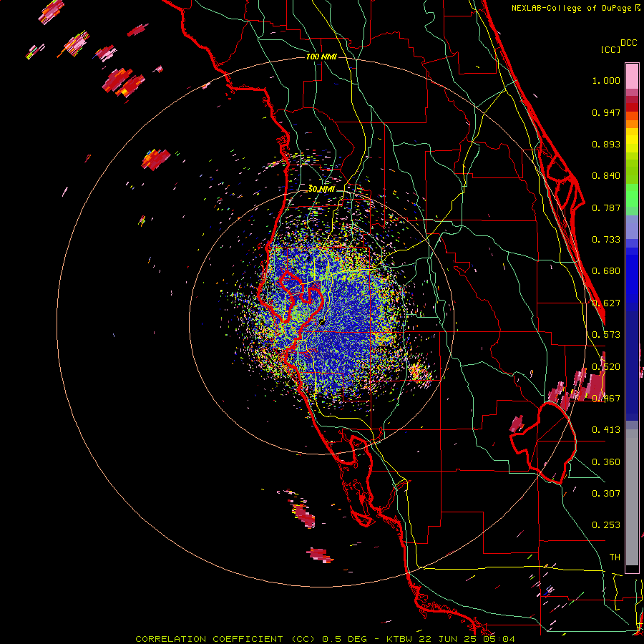This screenshot has width=644, height=644.
Task: Click the DCC label above the color bar
Action: [x=628, y=43]
